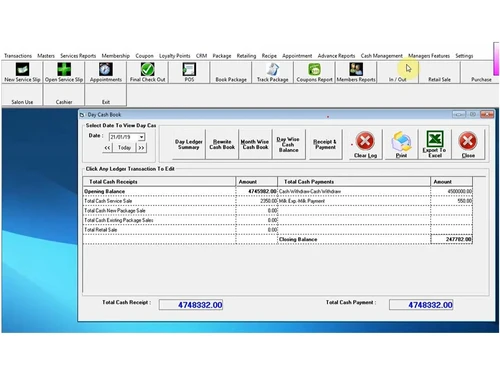Click the Exit toolbar button
The height and width of the screenshot is (375, 500).
click(x=106, y=95)
